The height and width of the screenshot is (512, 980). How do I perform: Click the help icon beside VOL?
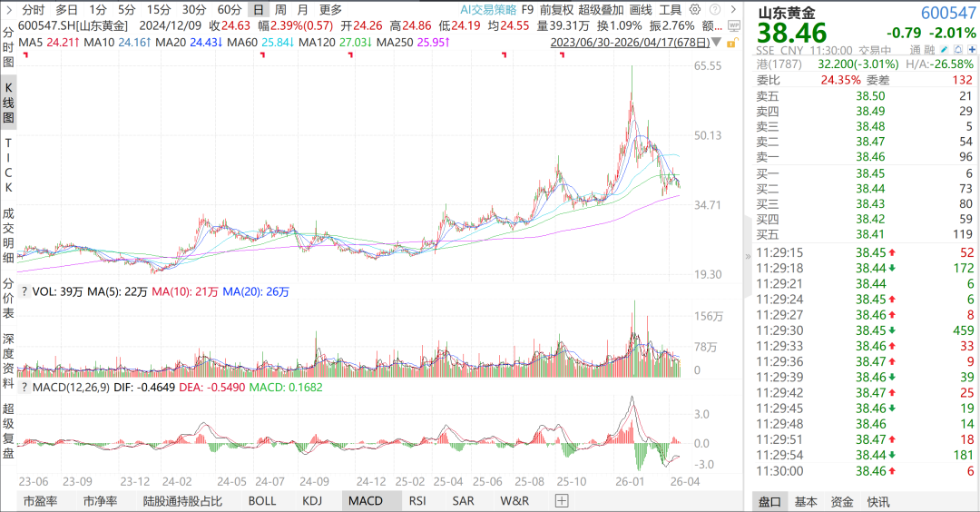click(24, 292)
